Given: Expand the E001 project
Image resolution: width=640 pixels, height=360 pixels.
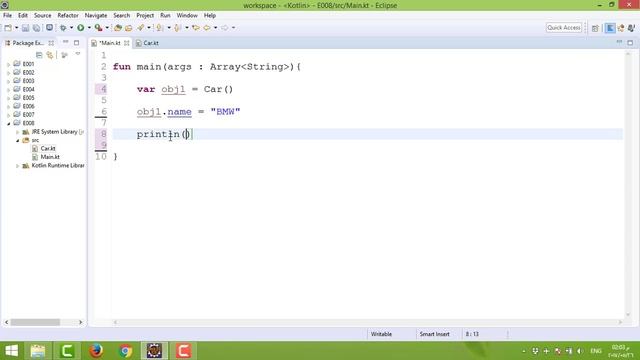Looking at the screenshot, I should click(9, 64).
